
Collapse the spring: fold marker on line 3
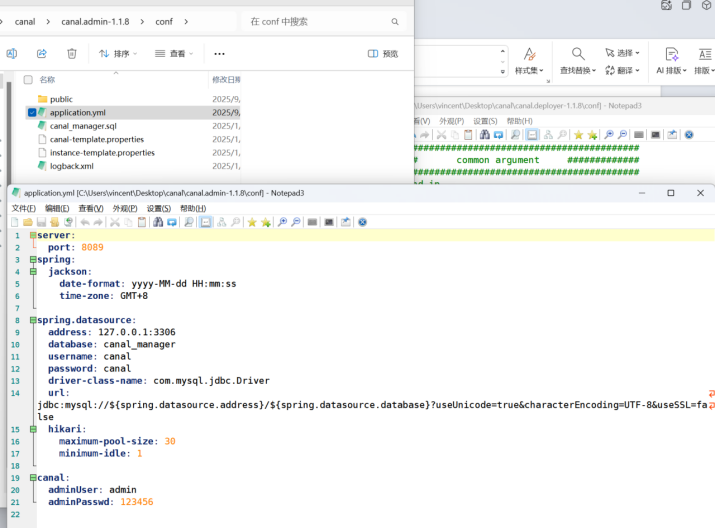pos(33,259)
